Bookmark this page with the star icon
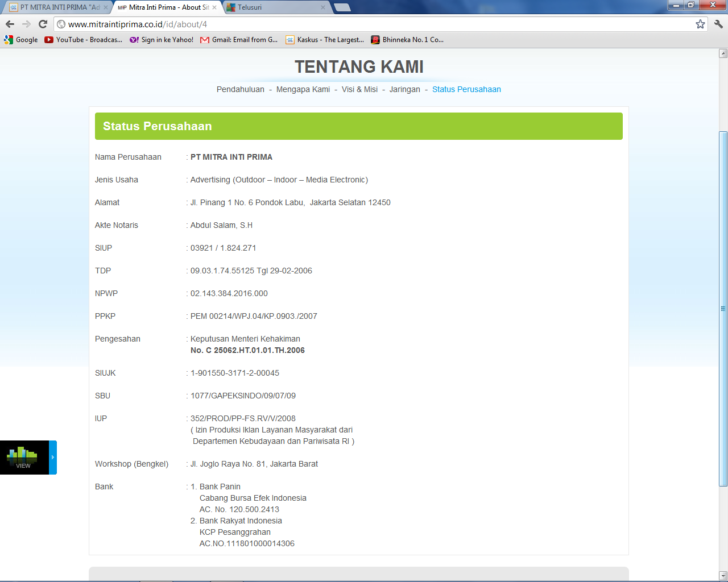Screen dimensions: 728x582 (x=700, y=24)
